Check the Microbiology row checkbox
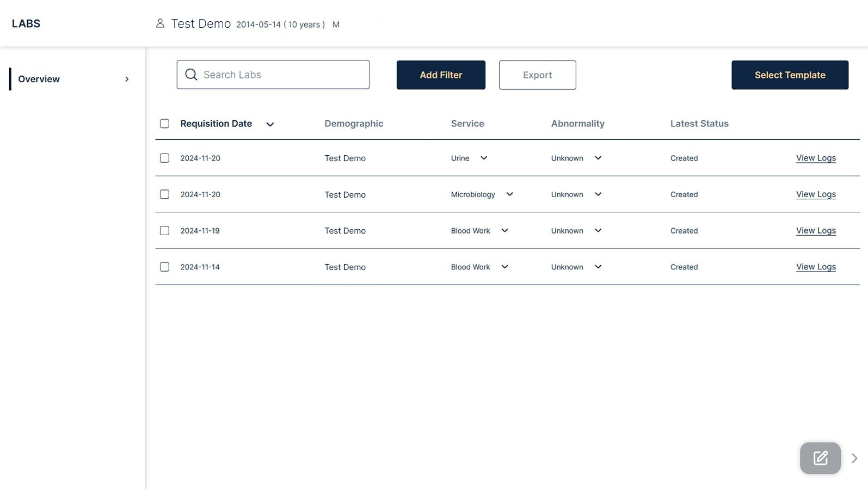Image resolution: width=868 pixels, height=490 pixels. 164,194
